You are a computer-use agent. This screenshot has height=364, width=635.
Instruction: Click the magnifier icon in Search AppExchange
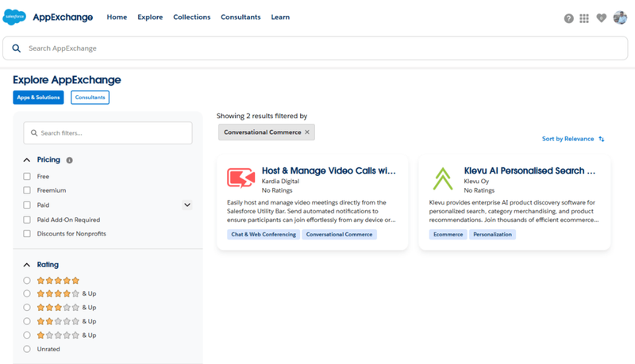16,48
